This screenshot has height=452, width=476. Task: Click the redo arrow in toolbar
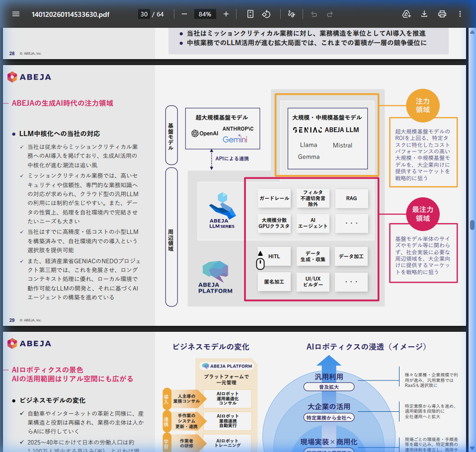click(329, 14)
